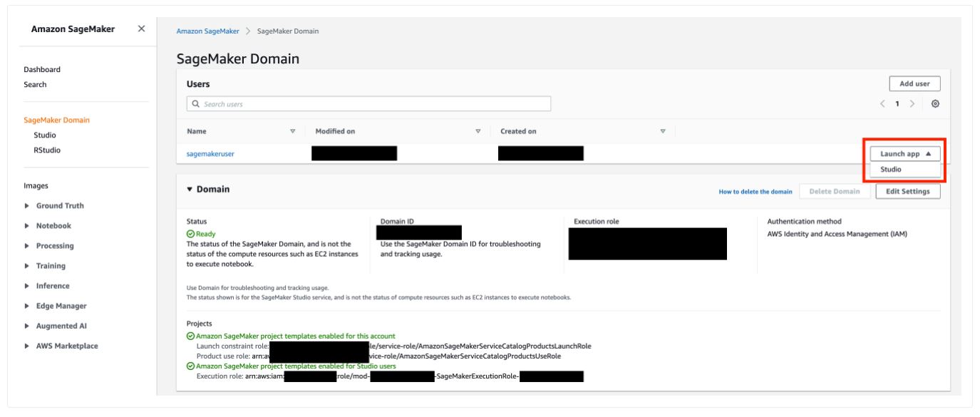Open Dashboard in the sidebar
This screenshot has width=980, height=417.
42,70
